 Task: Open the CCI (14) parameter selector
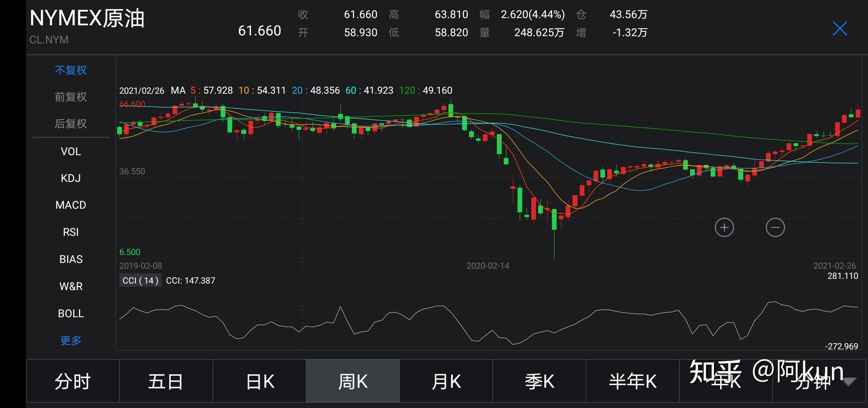(140, 280)
